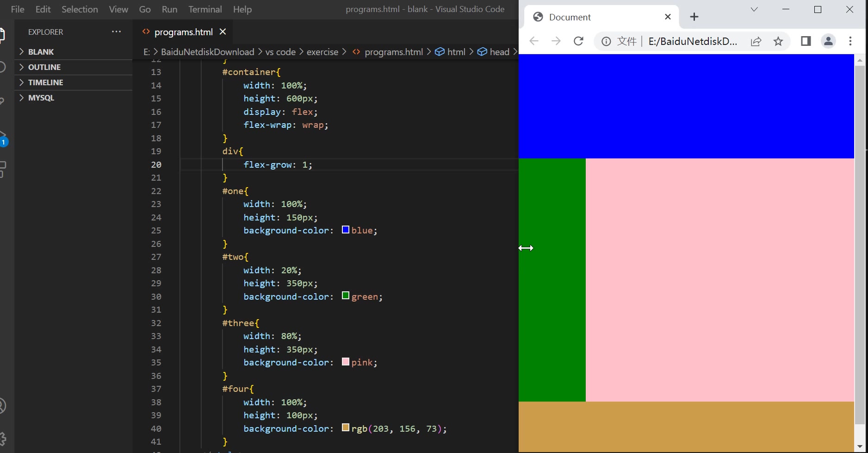The height and width of the screenshot is (453, 868).
Task: Click the browser reload page icon
Action: (x=578, y=41)
